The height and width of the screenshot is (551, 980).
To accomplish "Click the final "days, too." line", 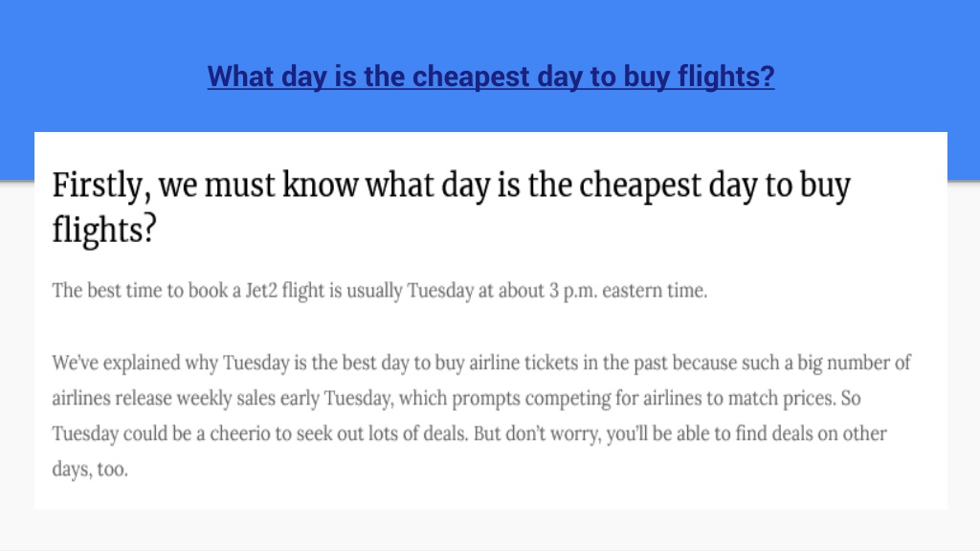I will pos(90,470).
